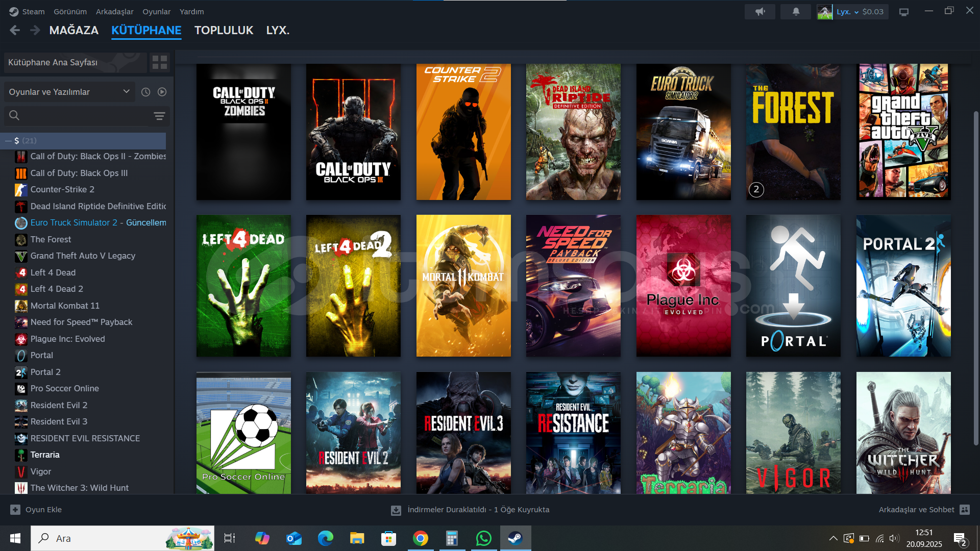This screenshot has width=980, height=551.
Task: Enter Big Picture mode monitor icon
Action: pos(904,12)
